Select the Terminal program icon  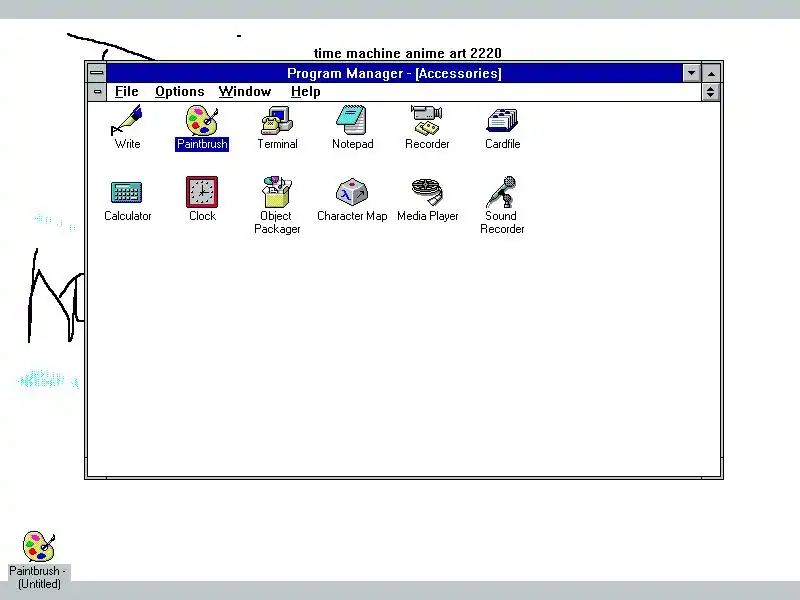(x=277, y=120)
